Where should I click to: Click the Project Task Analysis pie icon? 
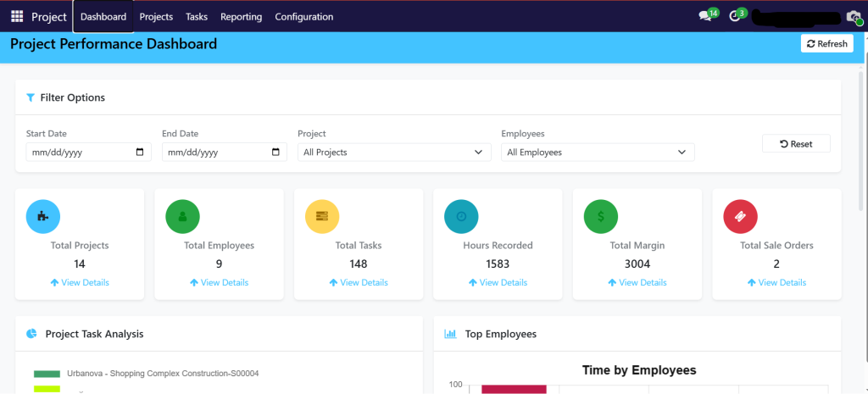pos(31,334)
